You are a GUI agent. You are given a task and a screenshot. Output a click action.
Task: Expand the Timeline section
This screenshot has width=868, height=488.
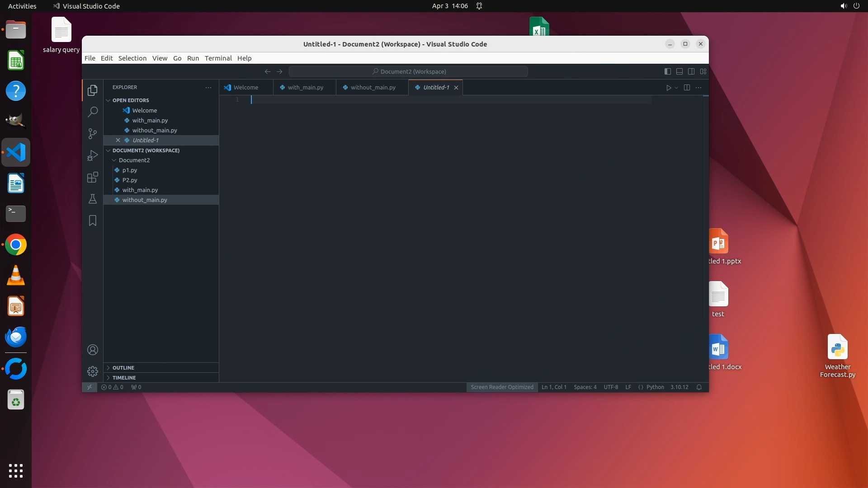124,378
